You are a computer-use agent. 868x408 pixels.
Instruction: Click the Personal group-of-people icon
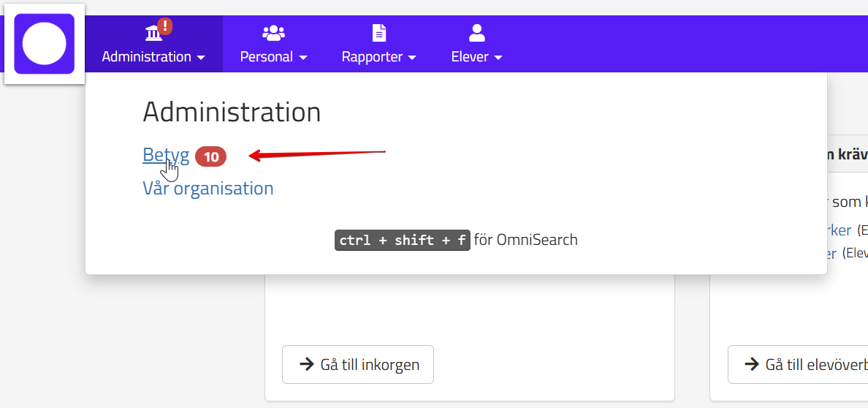[x=273, y=33]
